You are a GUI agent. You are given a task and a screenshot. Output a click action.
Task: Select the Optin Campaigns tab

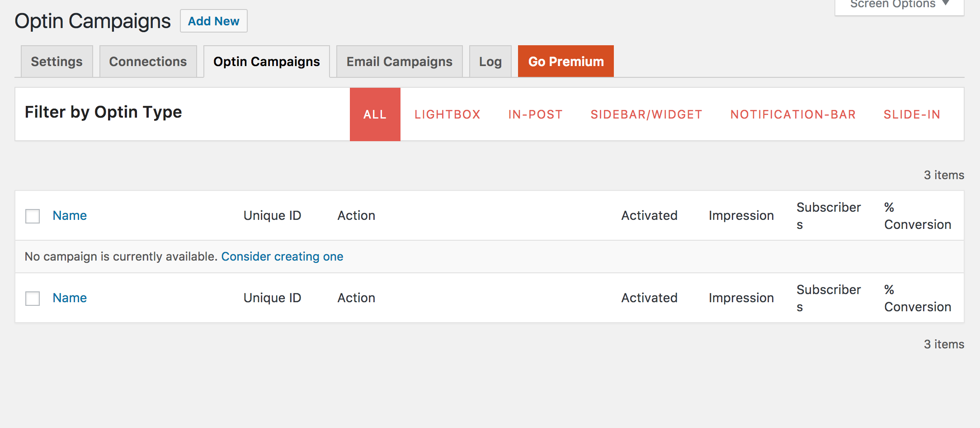[266, 62]
